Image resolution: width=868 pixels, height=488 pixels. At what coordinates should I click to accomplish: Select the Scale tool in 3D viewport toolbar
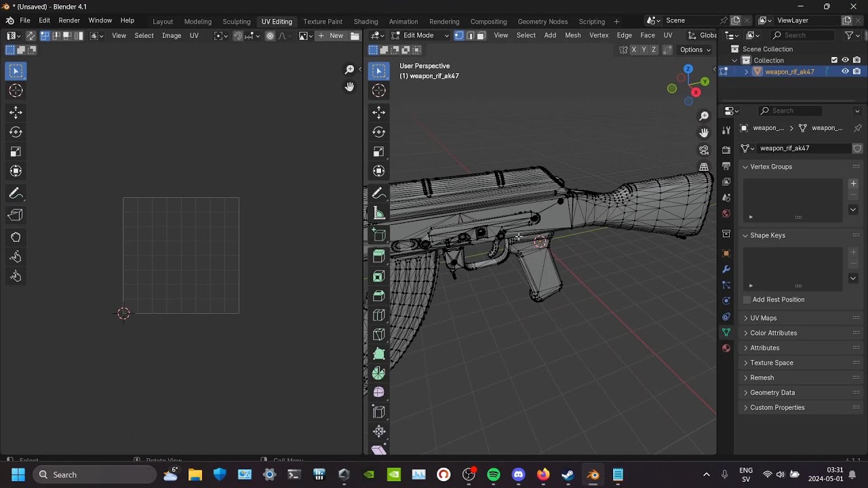(379, 152)
